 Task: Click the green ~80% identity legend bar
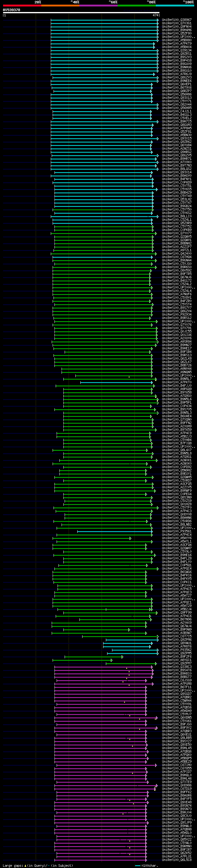(x=137, y=6)
